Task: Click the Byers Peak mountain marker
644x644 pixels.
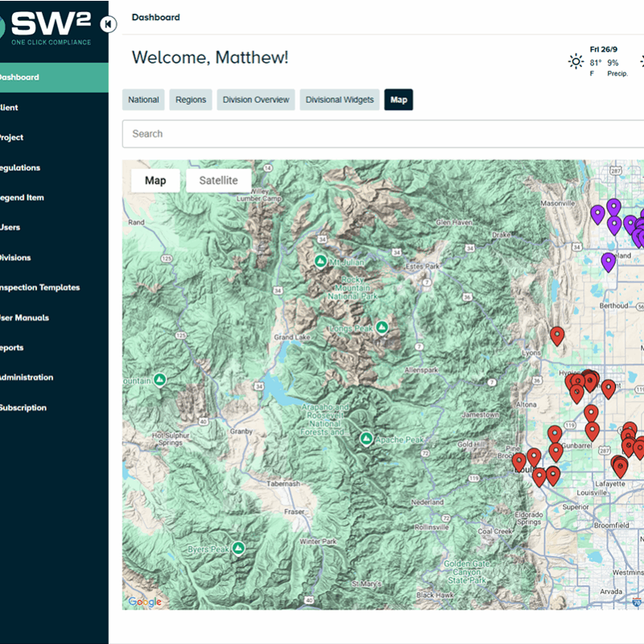Action: 237,548
